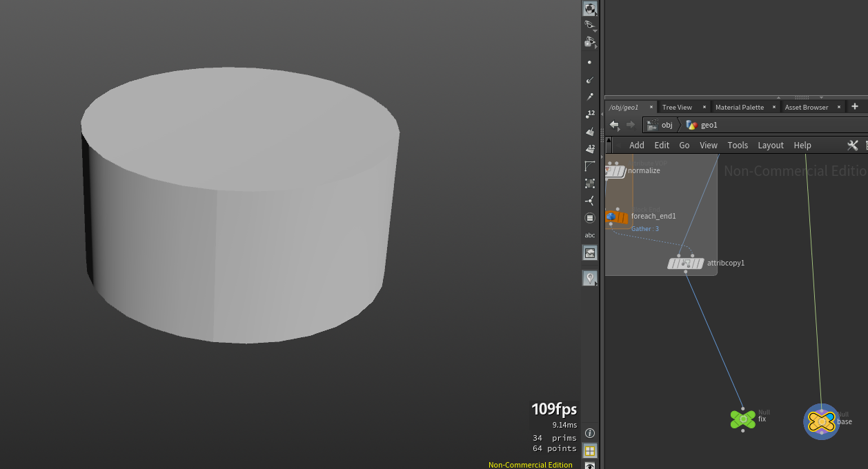Image resolution: width=868 pixels, height=469 pixels.
Task: Add a new pane tab with plus button
Action: click(x=855, y=106)
